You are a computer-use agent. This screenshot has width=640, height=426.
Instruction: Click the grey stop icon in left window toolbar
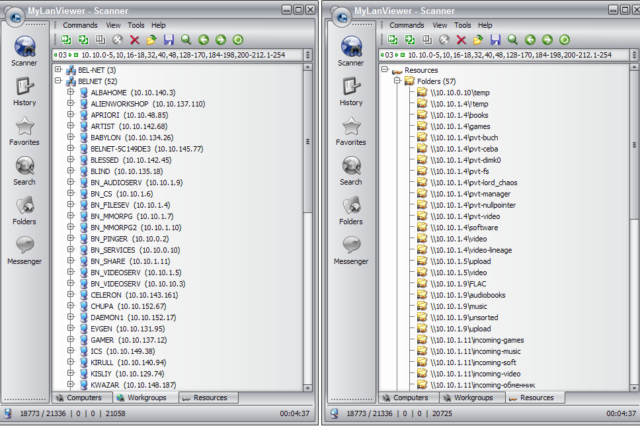tap(118, 40)
